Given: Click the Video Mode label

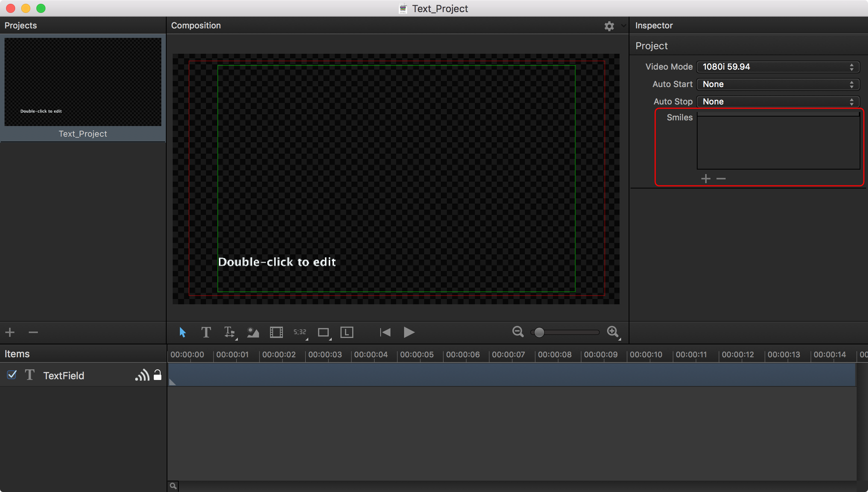Looking at the screenshot, I should click(669, 67).
